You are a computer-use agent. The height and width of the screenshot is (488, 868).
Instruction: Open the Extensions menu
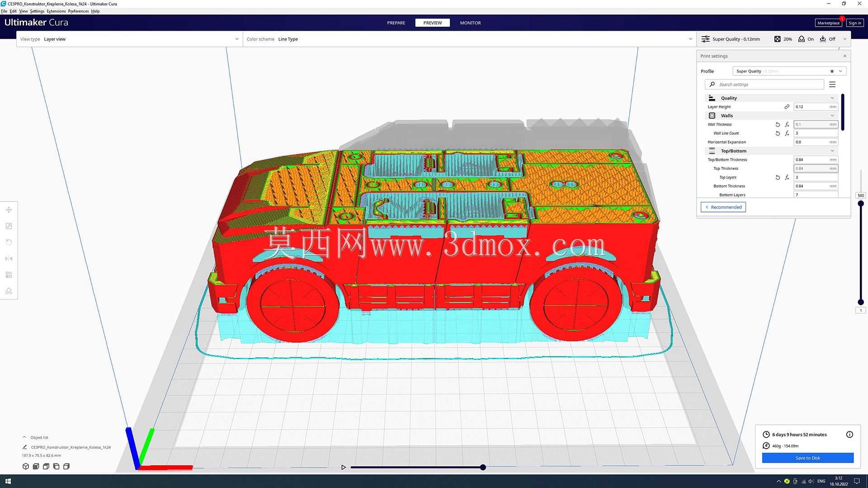coord(56,11)
